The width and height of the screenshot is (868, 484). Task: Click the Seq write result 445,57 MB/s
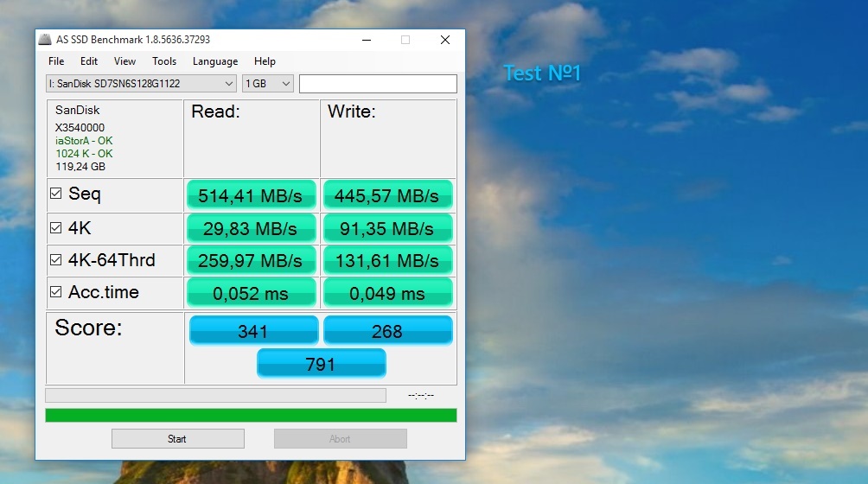387,195
